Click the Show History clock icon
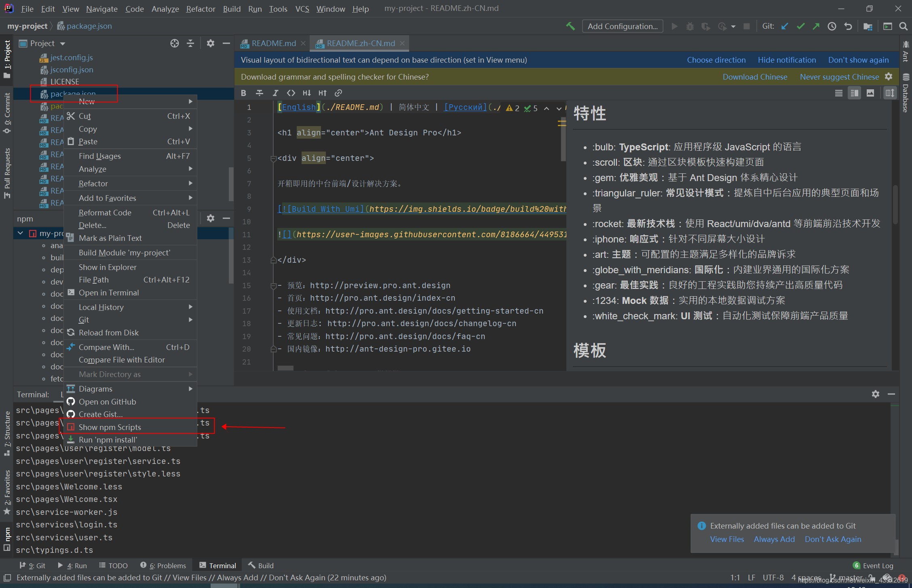Image resolution: width=912 pixels, height=588 pixels. tap(832, 26)
